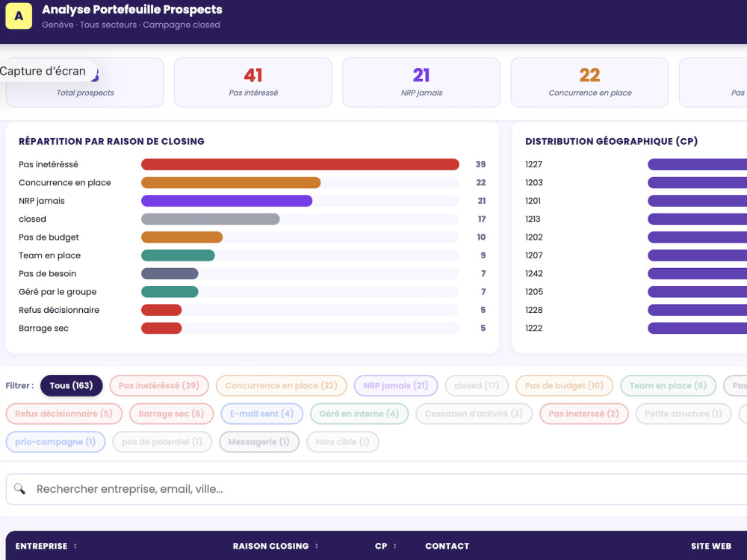Screen dimensions: 747x560
Task: Filter by prio-campagne (1)
Action: point(55,442)
